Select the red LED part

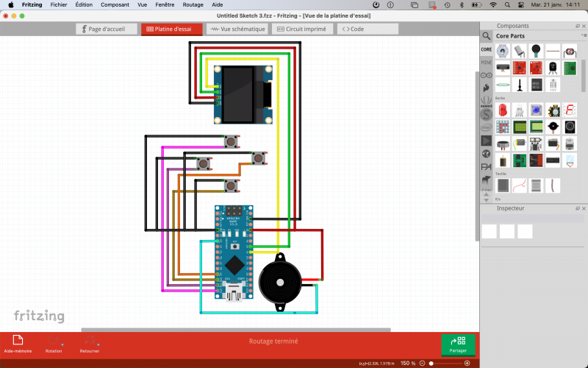[503, 110]
